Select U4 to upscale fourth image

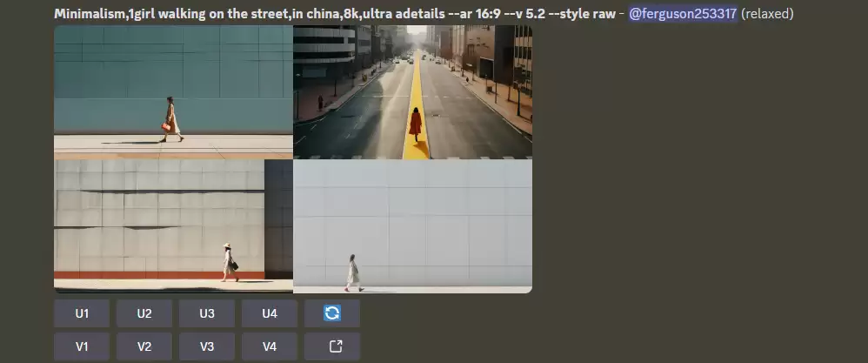(x=270, y=313)
